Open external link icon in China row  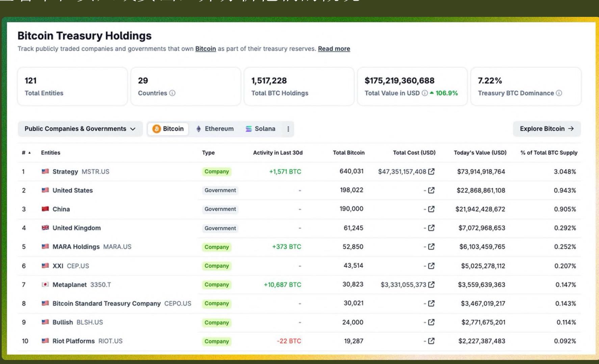pyautogui.click(x=431, y=209)
